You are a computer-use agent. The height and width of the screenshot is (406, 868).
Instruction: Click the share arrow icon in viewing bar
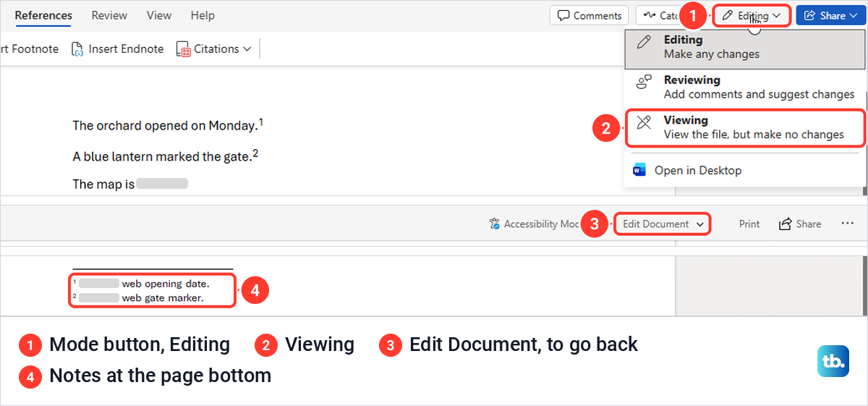[x=785, y=224]
